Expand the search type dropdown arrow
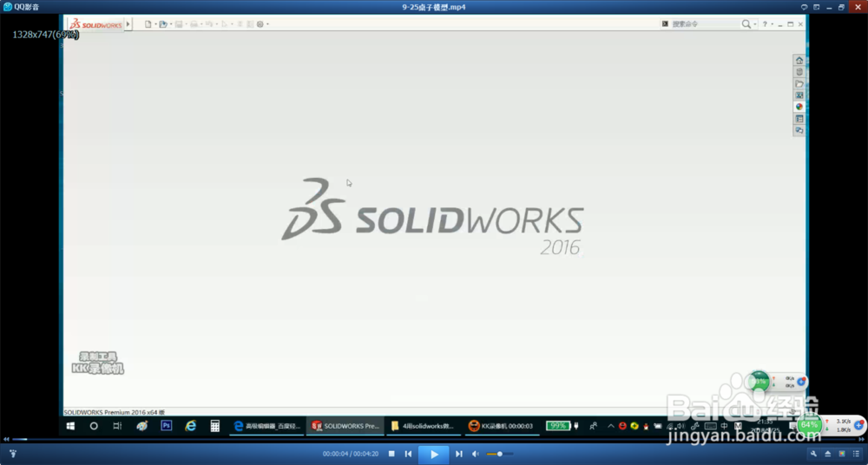 755,24
